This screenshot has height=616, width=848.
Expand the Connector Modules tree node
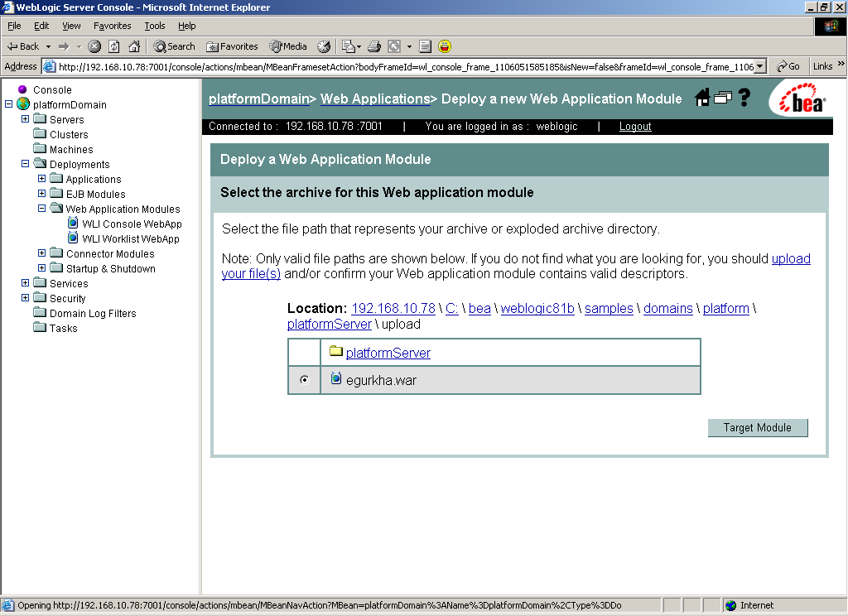click(41, 253)
